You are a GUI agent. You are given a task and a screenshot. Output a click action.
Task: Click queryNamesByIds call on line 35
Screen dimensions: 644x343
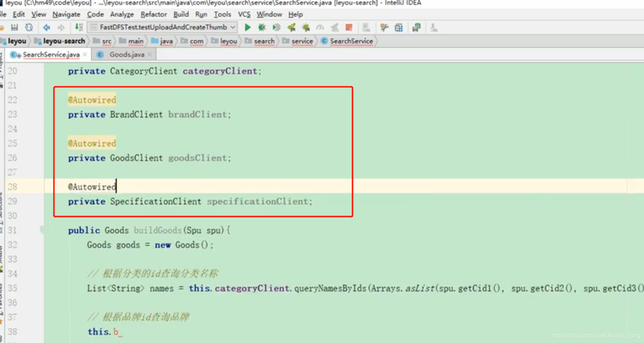[331, 288]
